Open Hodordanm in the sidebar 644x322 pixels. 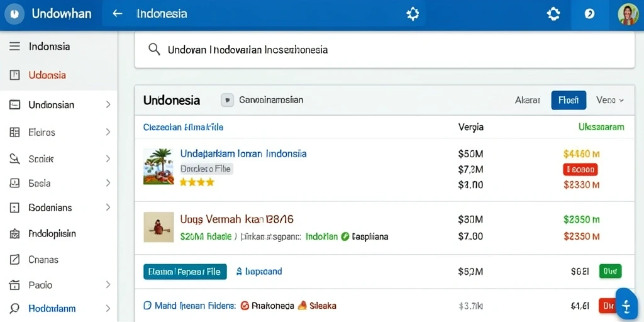coord(52,308)
